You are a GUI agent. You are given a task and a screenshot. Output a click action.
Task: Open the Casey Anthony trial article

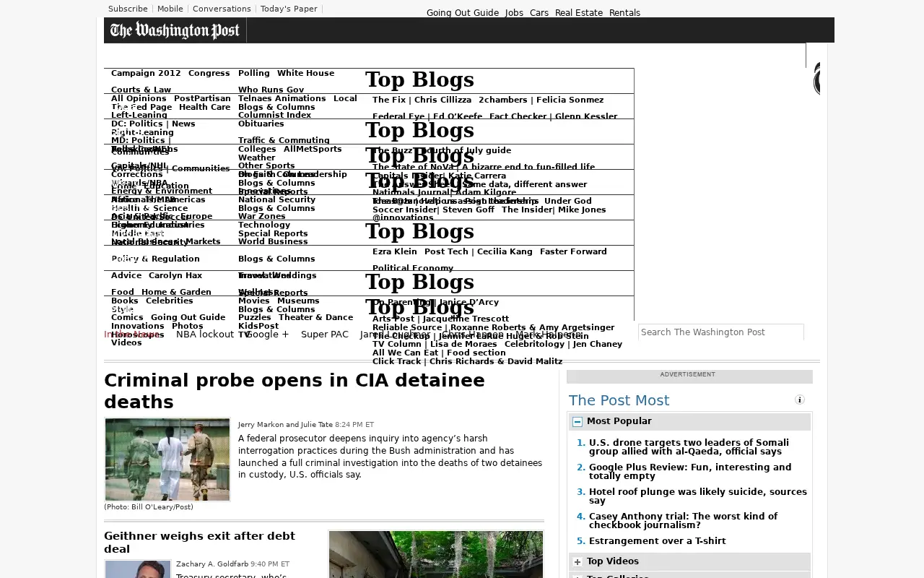point(683,521)
